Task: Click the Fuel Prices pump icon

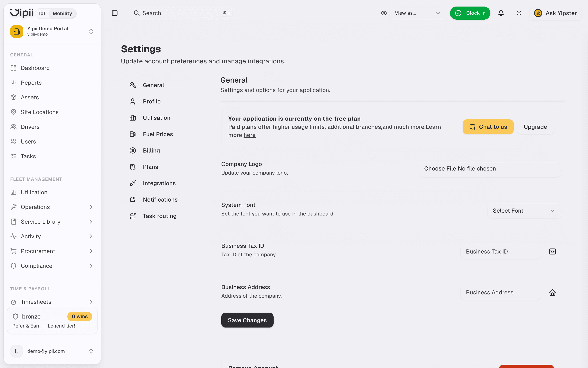Action: coord(133,134)
